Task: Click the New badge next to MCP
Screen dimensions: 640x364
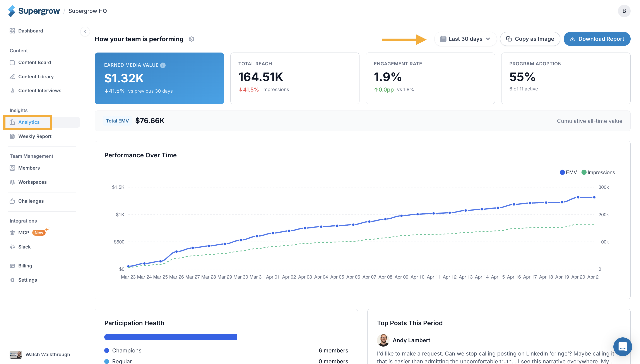Action: [x=39, y=233]
